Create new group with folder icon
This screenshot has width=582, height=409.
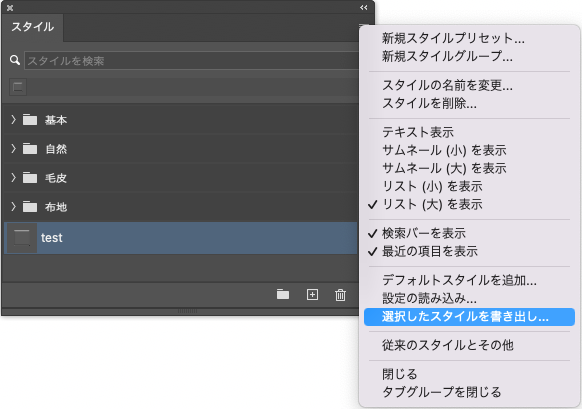pyautogui.click(x=283, y=294)
